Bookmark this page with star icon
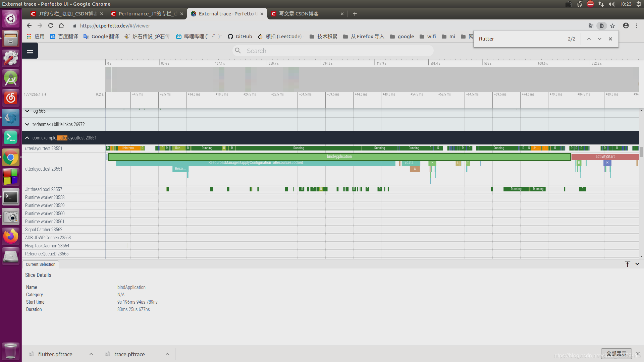The width and height of the screenshot is (644, 362). [x=612, y=26]
